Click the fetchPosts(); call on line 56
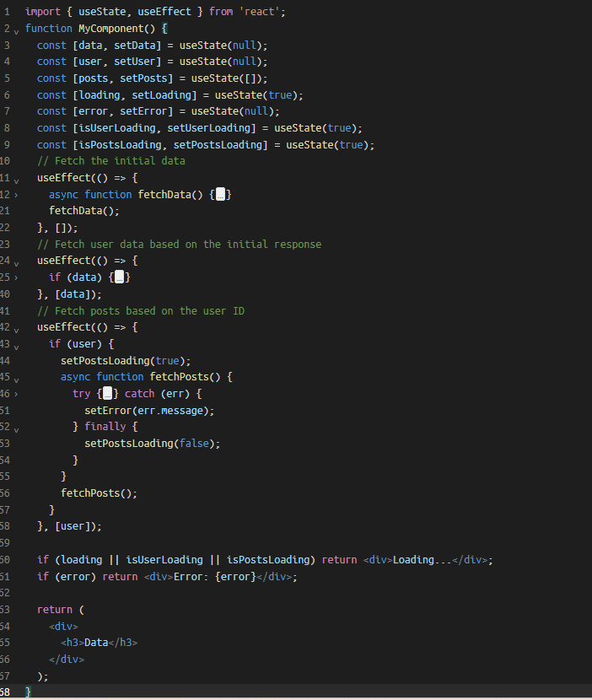The image size is (592, 700). [100, 493]
